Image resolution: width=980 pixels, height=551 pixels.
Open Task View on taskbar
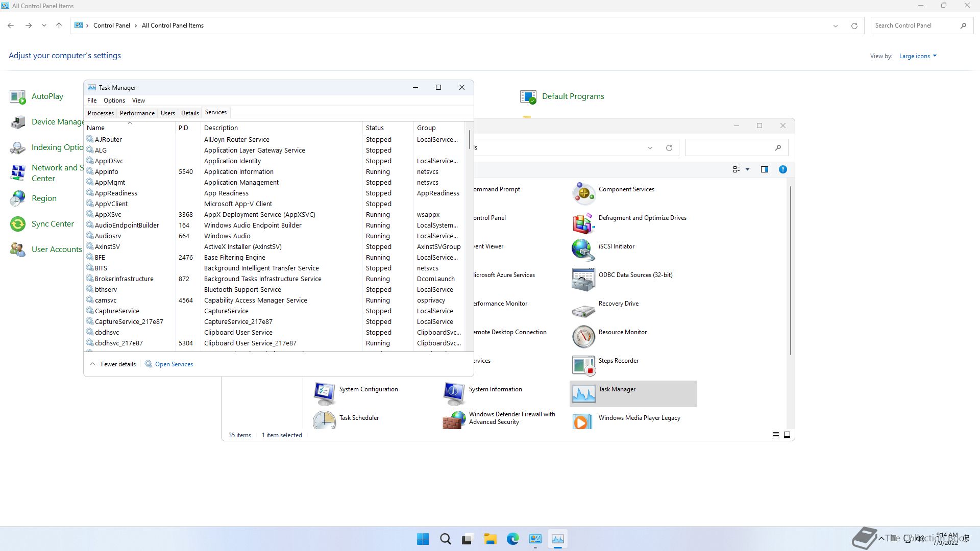click(x=468, y=539)
